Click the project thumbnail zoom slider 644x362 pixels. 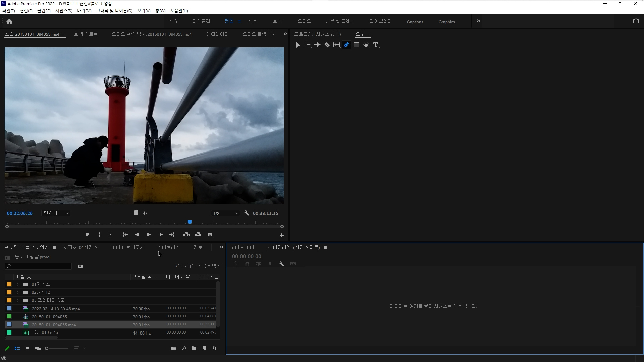[56, 348]
